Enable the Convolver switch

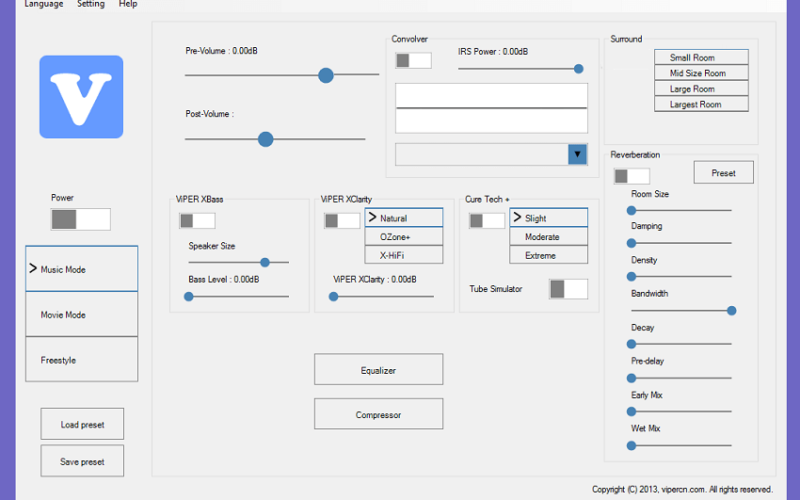tap(413, 61)
